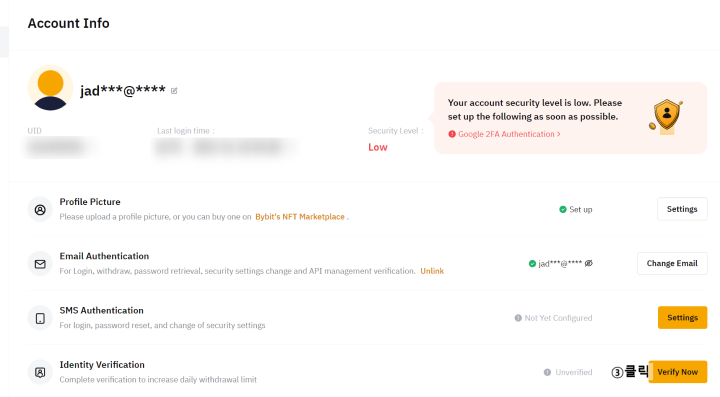Click the Change Email button
Screen dimensions: 720x397
point(672,263)
